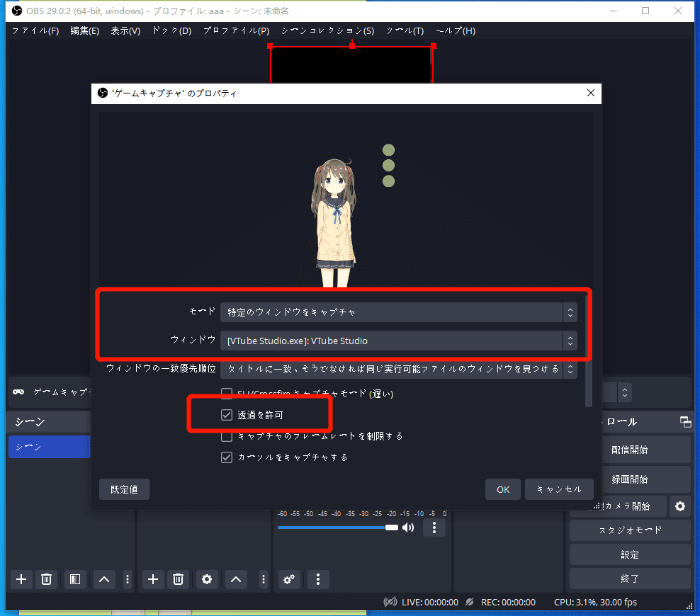The image size is (700, 616).
Task: Open the モード capture mode dropdown
Action: click(399, 312)
